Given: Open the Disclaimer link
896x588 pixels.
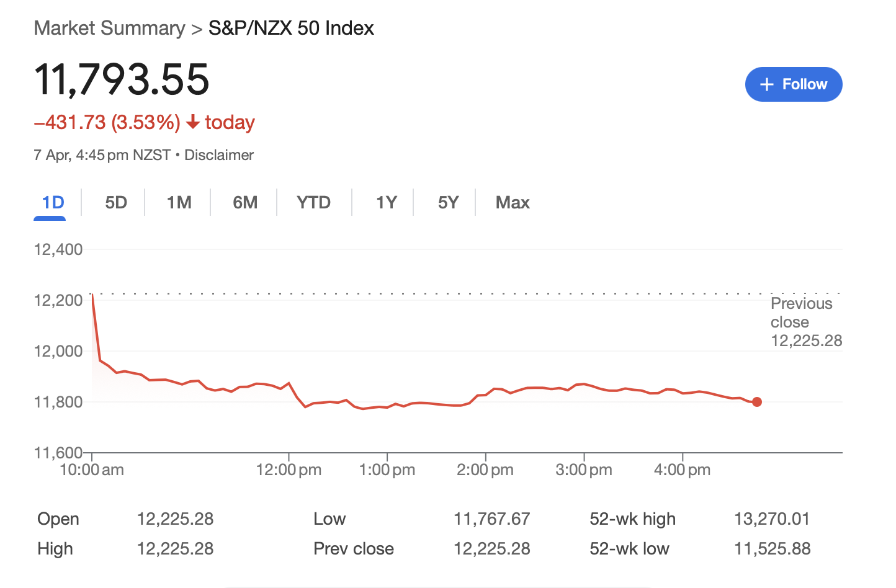Looking at the screenshot, I should pos(219,155).
